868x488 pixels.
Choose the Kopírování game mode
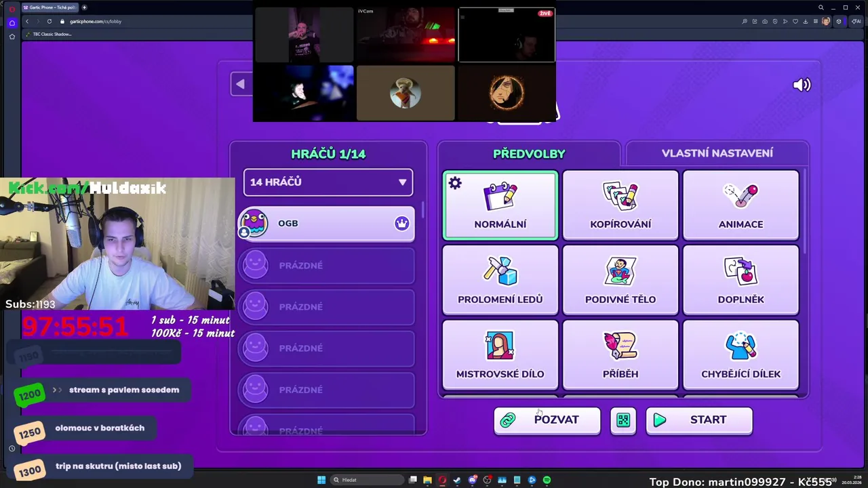point(620,205)
